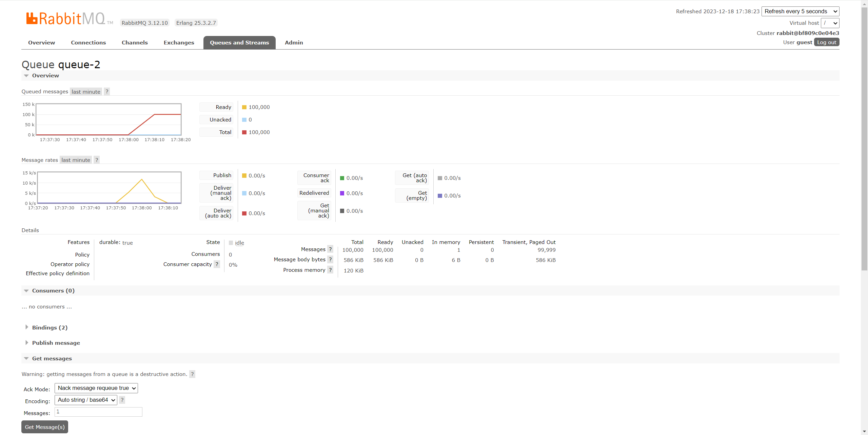Screen dimensions: 868x435
Task: Click the Get Message(s) button
Action: click(45, 427)
